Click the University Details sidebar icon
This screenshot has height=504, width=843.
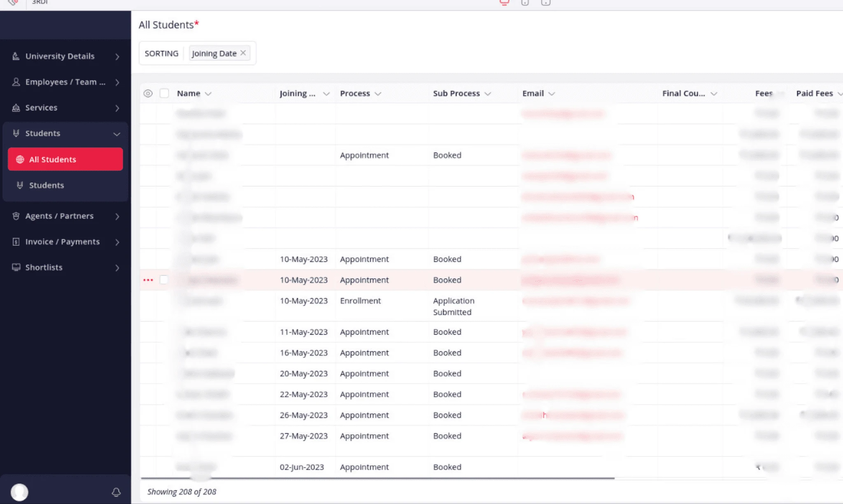click(x=16, y=56)
